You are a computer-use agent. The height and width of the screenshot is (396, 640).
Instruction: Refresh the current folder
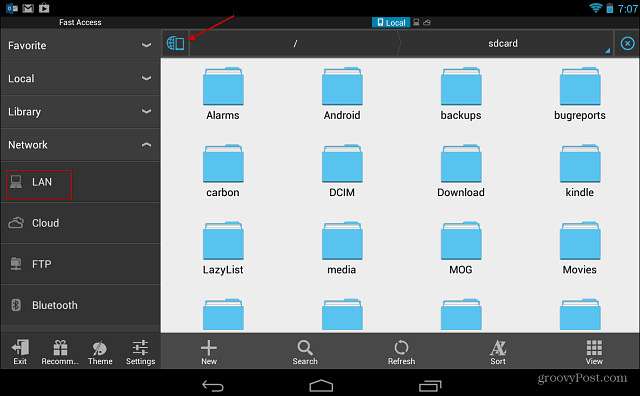tap(402, 352)
